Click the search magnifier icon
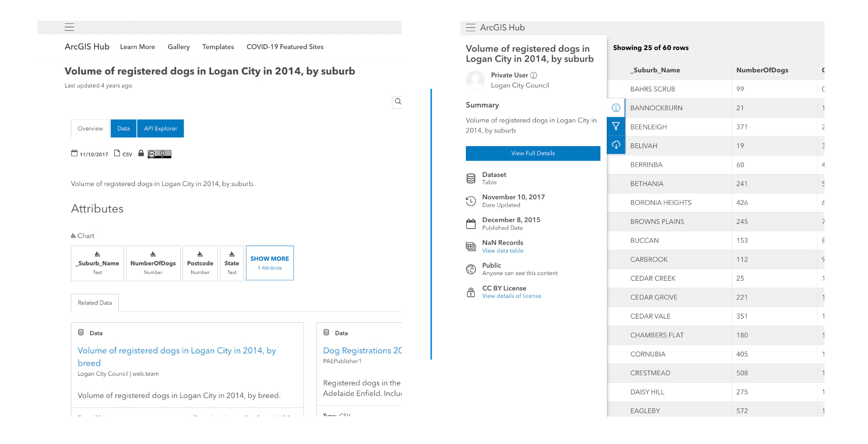This screenshot has height=444, width=868. click(x=398, y=102)
